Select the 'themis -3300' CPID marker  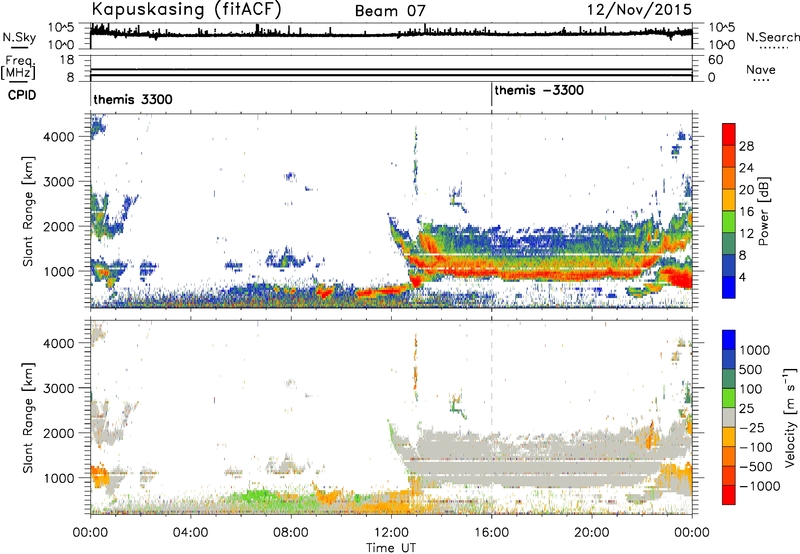(539, 90)
